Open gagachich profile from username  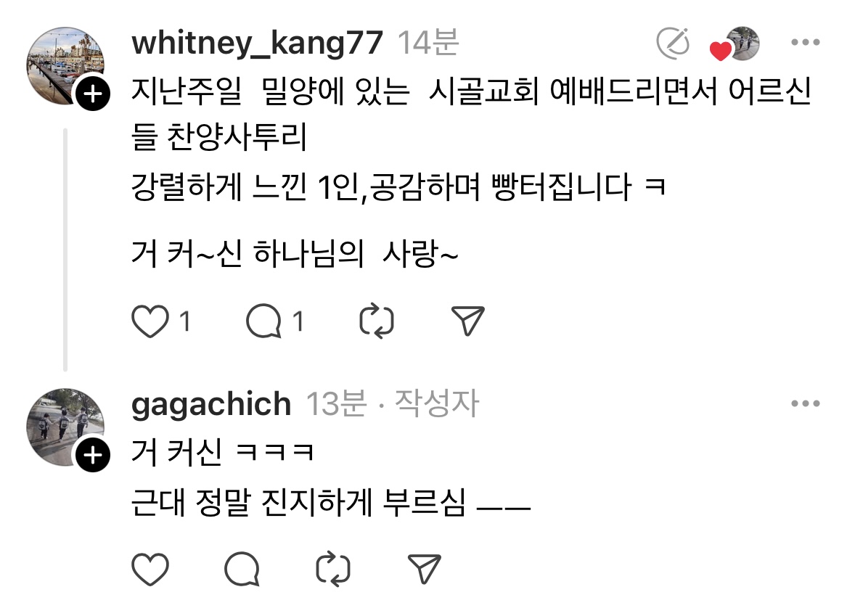pos(211,404)
